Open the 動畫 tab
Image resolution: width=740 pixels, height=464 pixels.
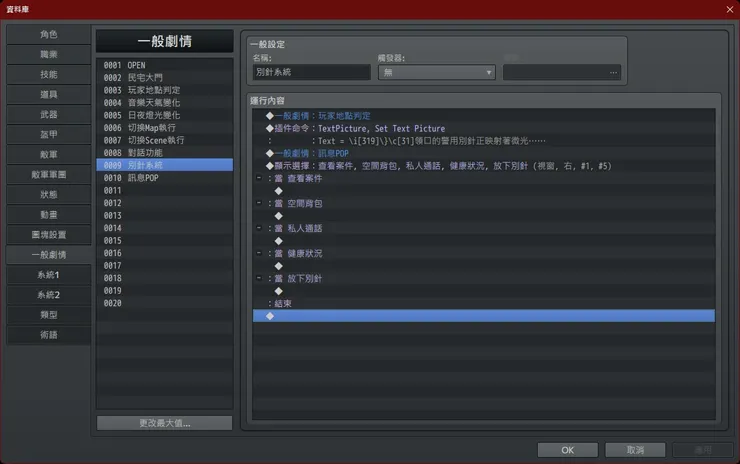(x=49, y=215)
